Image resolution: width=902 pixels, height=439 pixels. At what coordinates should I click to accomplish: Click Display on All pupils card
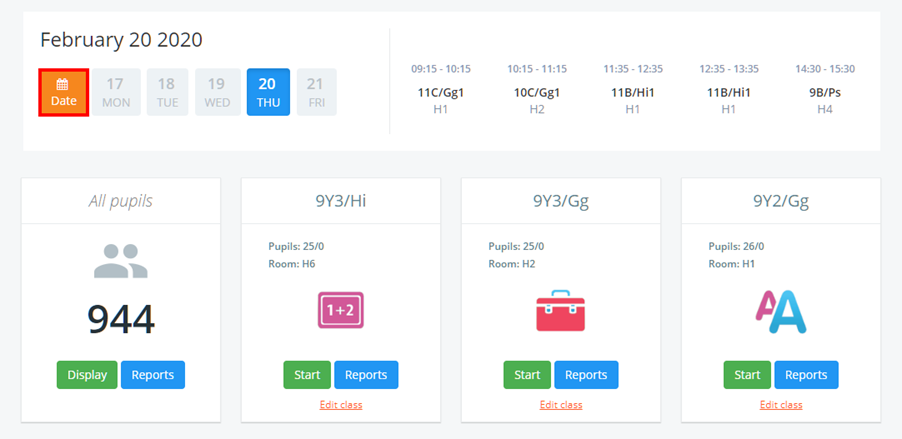pyautogui.click(x=87, y=375)
